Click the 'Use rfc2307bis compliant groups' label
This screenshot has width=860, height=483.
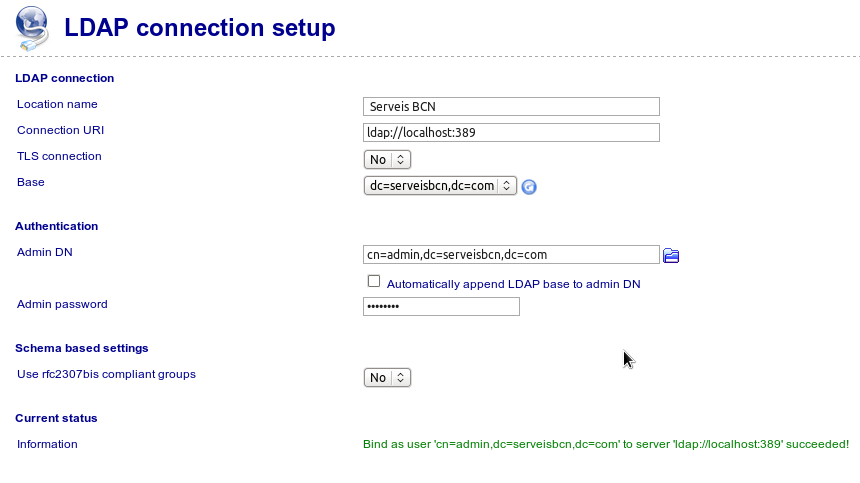106,374
